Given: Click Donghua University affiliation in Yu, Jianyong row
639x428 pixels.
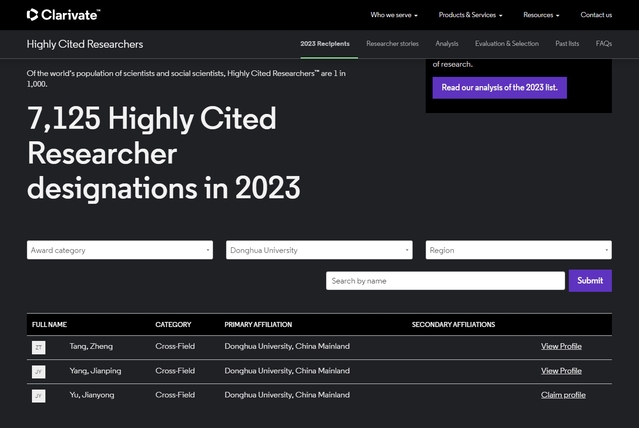Looking at the screenshot, I should [x=287, y=395].
